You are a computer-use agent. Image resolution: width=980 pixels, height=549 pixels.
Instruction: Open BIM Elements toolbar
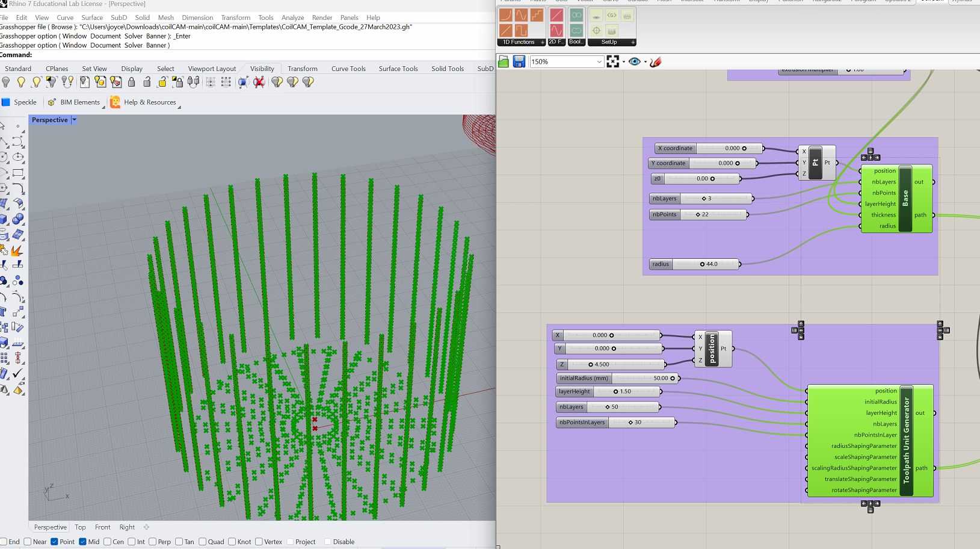tap(74, 102)
